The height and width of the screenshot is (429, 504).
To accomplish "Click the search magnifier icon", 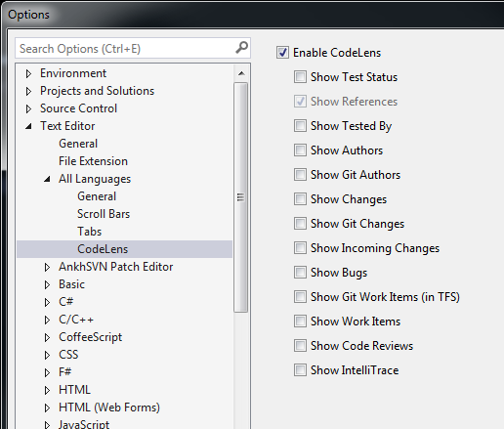I will click(241, 48).
